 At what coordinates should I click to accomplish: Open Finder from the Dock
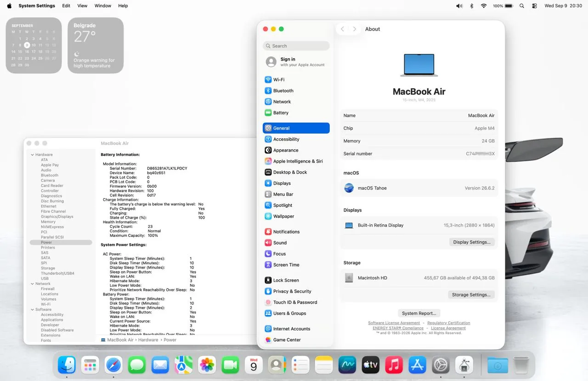click(x=67, y=365)
